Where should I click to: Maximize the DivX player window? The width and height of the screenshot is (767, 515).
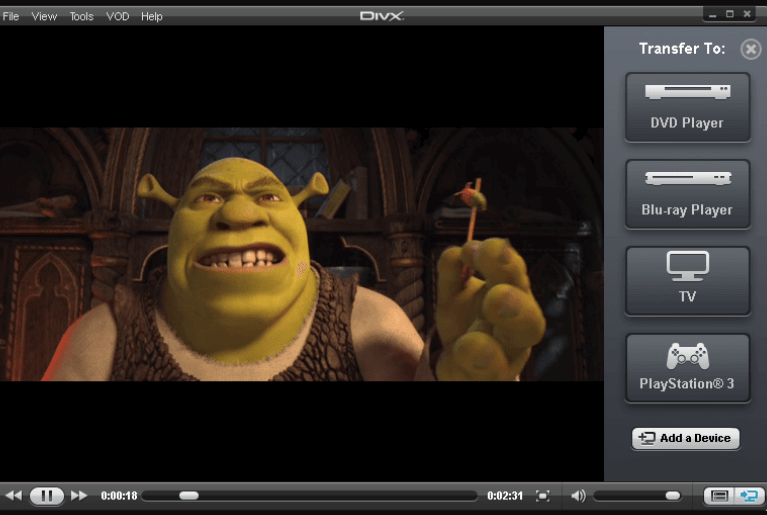[730, 14]
